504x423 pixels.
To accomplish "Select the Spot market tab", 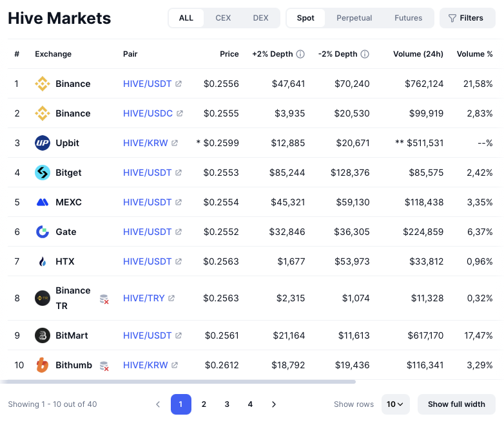I will pyautogui.click(x=305, y=18).
